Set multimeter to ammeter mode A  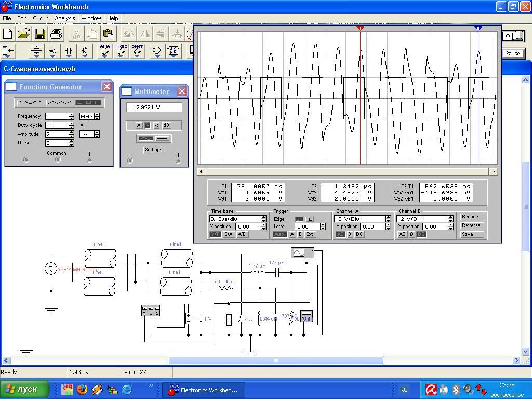coord(139,125)
